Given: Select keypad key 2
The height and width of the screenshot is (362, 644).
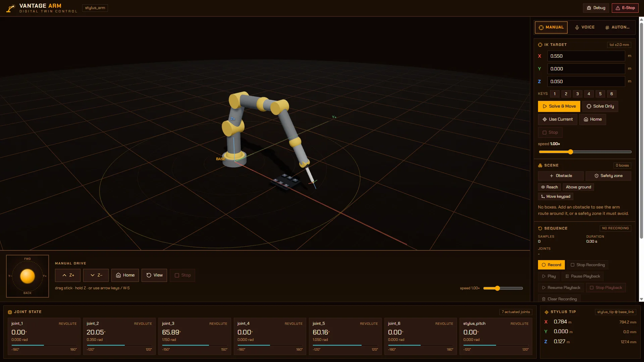Looking at the screenshot, I should pyautogui.click(x=566, y=94).
